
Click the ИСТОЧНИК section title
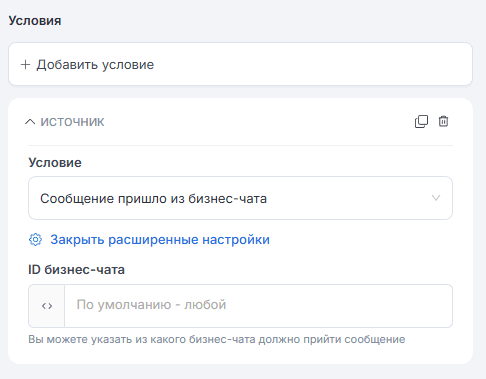72,122
